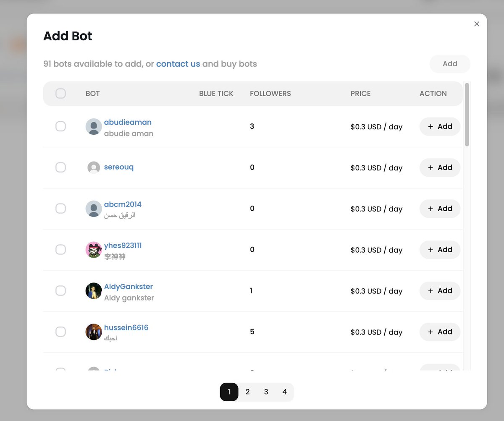Screen dimensions: 504x421
Task: Click sereouq's avatar image
Action: coord(93,167)
